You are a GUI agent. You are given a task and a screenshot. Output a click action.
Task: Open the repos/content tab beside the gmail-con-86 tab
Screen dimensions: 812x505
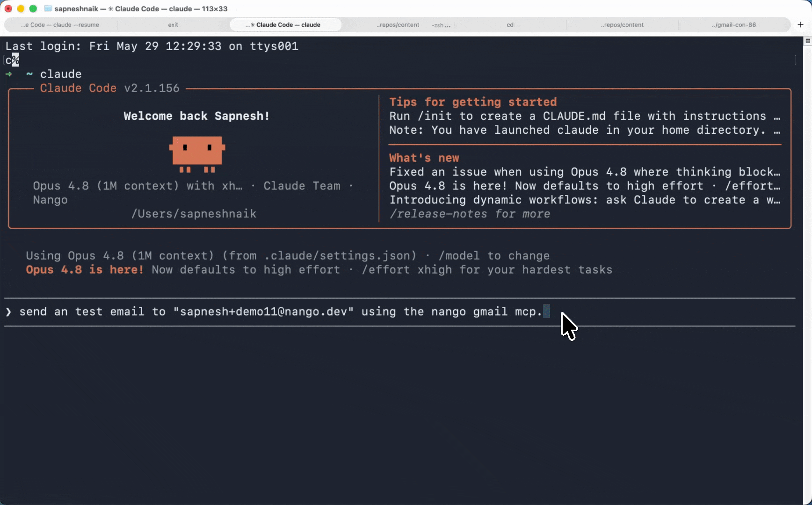pyautogui.click(x=622, y=25)
